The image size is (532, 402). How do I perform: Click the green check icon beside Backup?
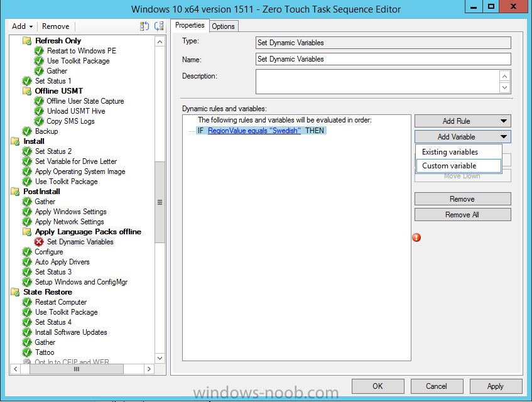coord(27,131)
